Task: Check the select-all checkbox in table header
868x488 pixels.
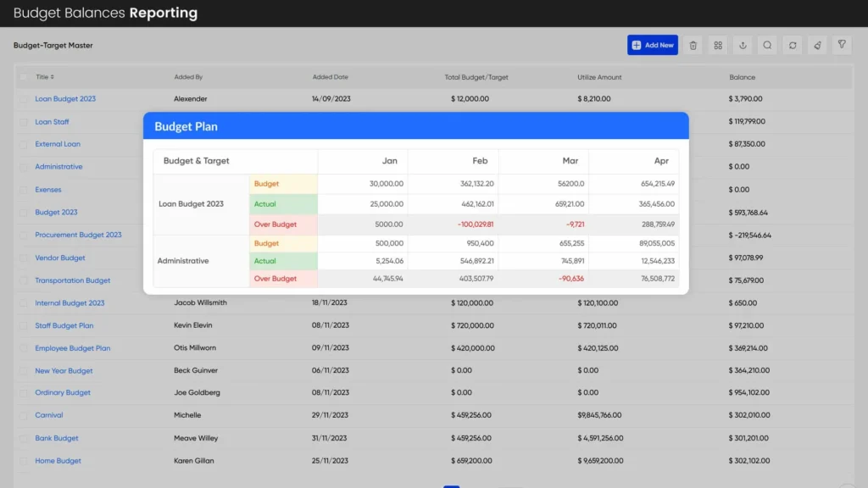Action: coord(24,77)
